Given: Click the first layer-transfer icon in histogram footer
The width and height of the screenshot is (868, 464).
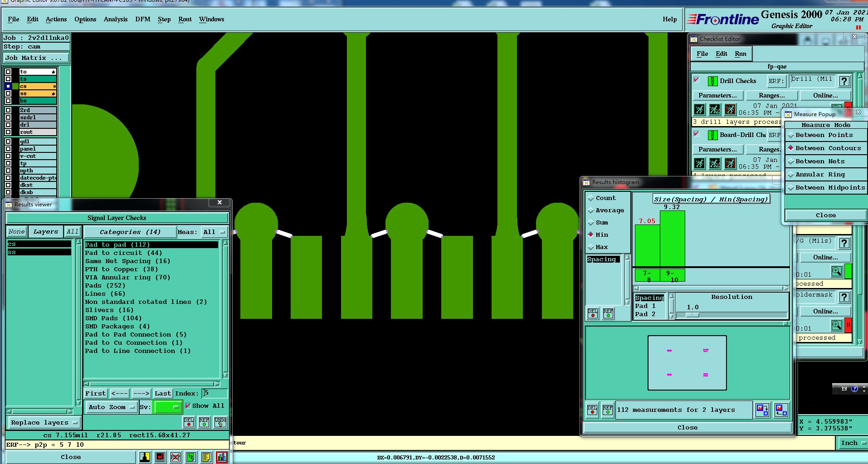Looking at the screenshot, I should pyautogui.click(x=762, y=410).
